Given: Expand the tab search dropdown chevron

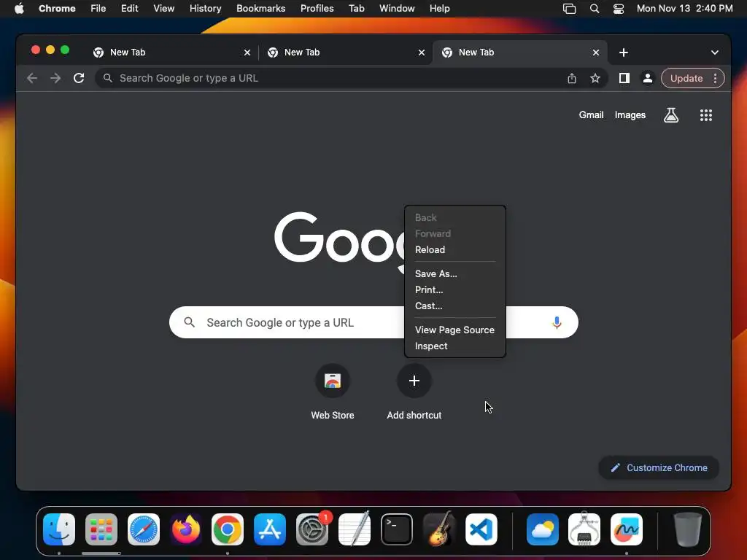Looking at the screenshot, I should [715, 52].
